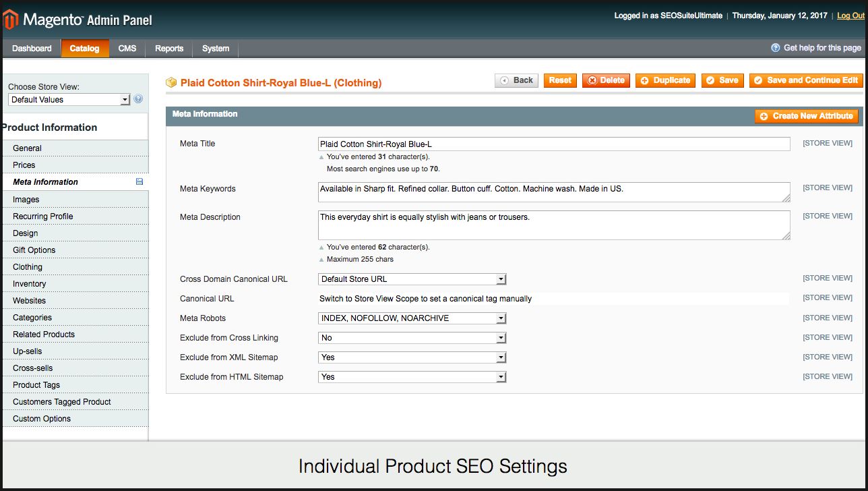Screen dimensions: 868x491
Task: Change Exclude from XML Sitemap dropdown
Action: [x=412, y=357]
